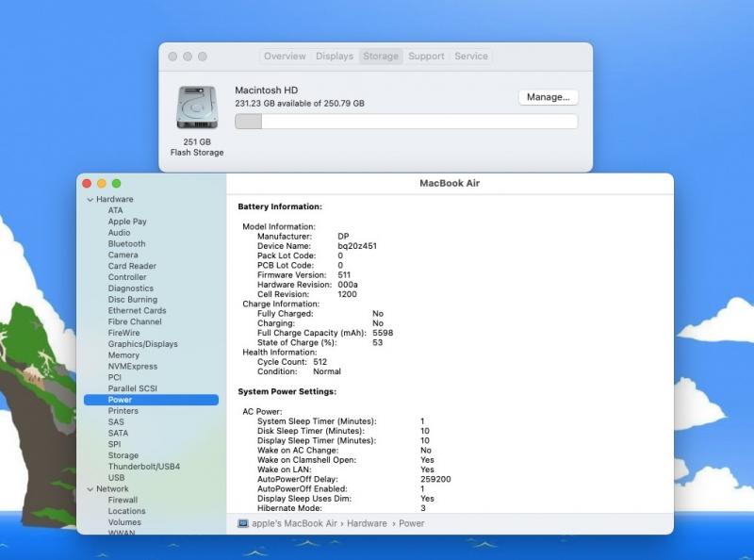The width and height of the screenshot is (754, 560).
Task: Click the Macintosh HD storage usage bar
Action: click(x=406, y=122)
